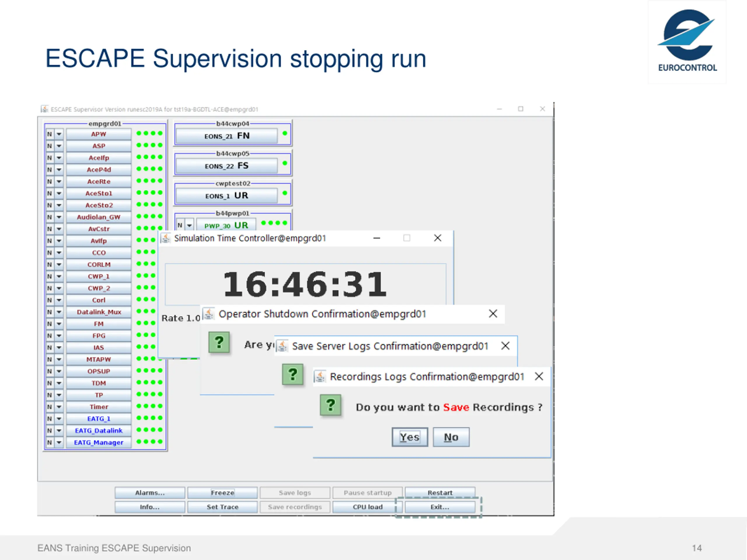The image size is (747, 560).
Task: Click Yes to save recordings
Action: coord(410,437)
